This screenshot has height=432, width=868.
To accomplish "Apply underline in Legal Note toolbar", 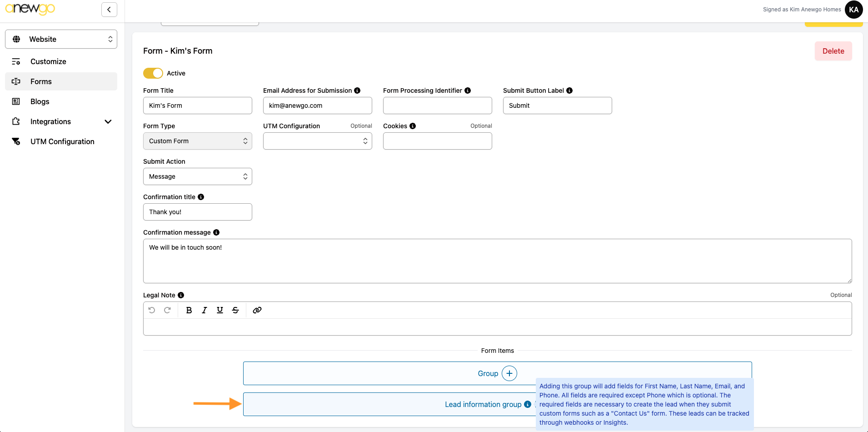I will (220, 310).
